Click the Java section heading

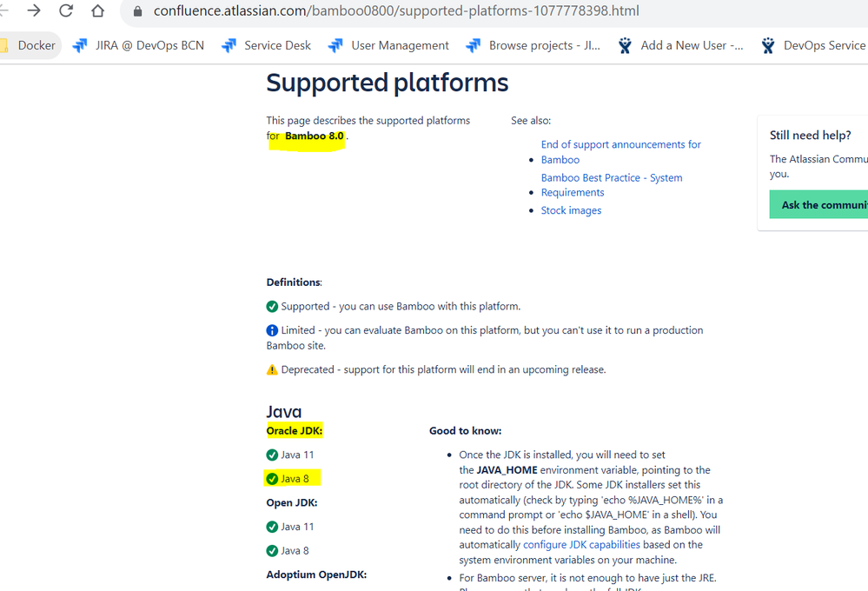(x=283, y=412)
